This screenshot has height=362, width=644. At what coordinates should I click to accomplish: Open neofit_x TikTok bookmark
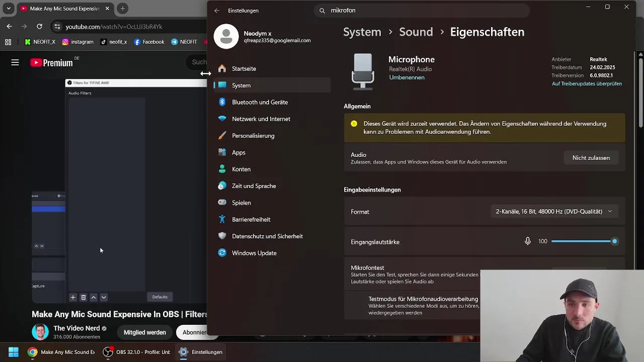(113, 42)
